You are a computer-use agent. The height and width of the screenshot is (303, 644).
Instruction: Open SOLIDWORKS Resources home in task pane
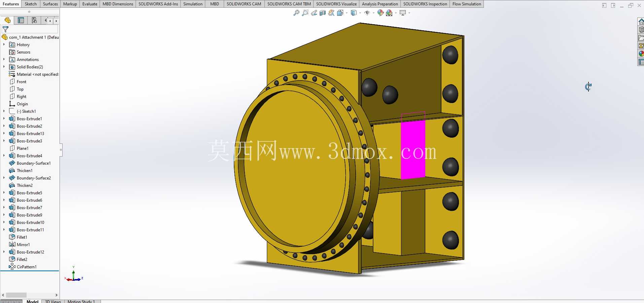pos(641,22)
